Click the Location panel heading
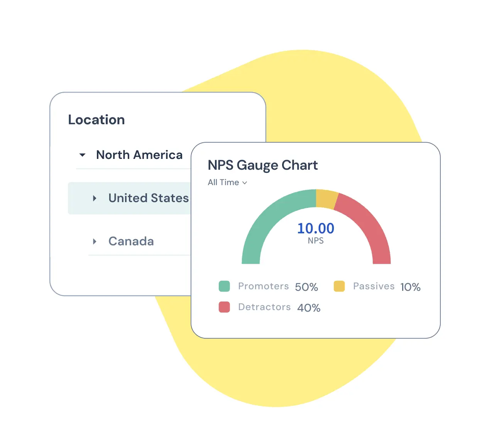Image resolution: width=504 pixels, height=432 pixels. pos(96,120)
